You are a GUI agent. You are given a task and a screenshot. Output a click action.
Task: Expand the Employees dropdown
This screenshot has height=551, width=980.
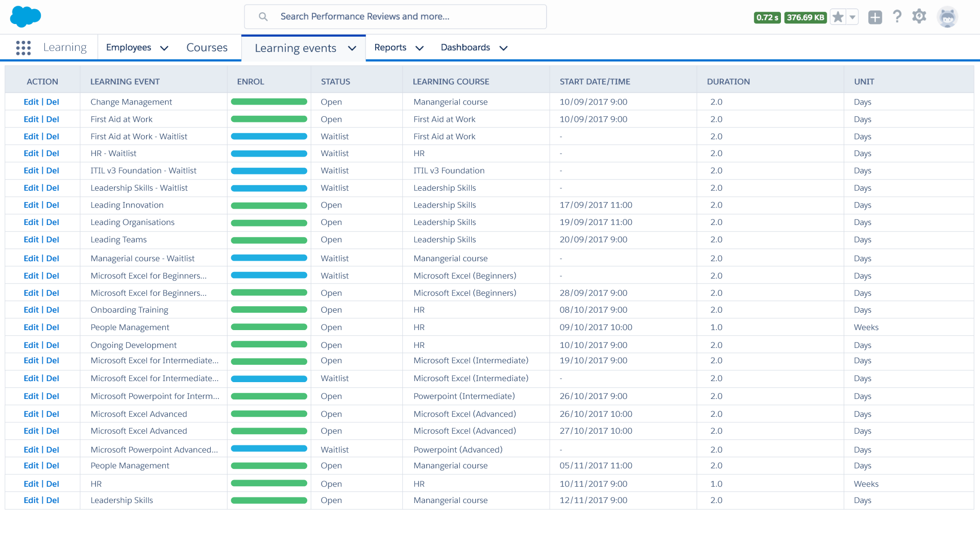[164, 47]
